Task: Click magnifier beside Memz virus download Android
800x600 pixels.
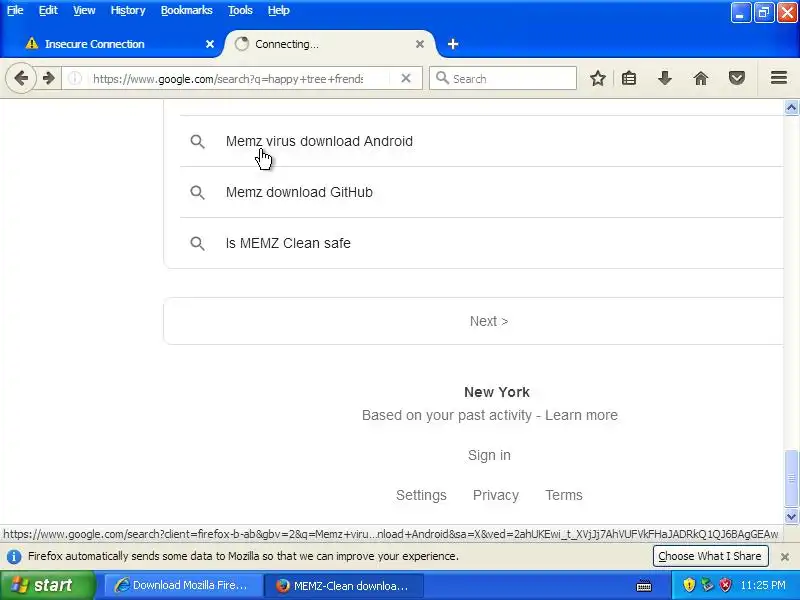Action: tap(197, 141)
